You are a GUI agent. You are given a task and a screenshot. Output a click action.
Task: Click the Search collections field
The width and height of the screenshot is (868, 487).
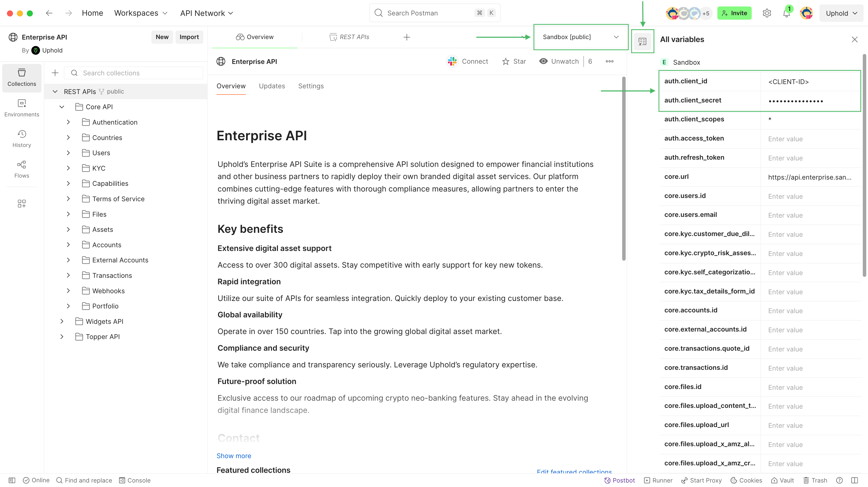pos(133,73)
